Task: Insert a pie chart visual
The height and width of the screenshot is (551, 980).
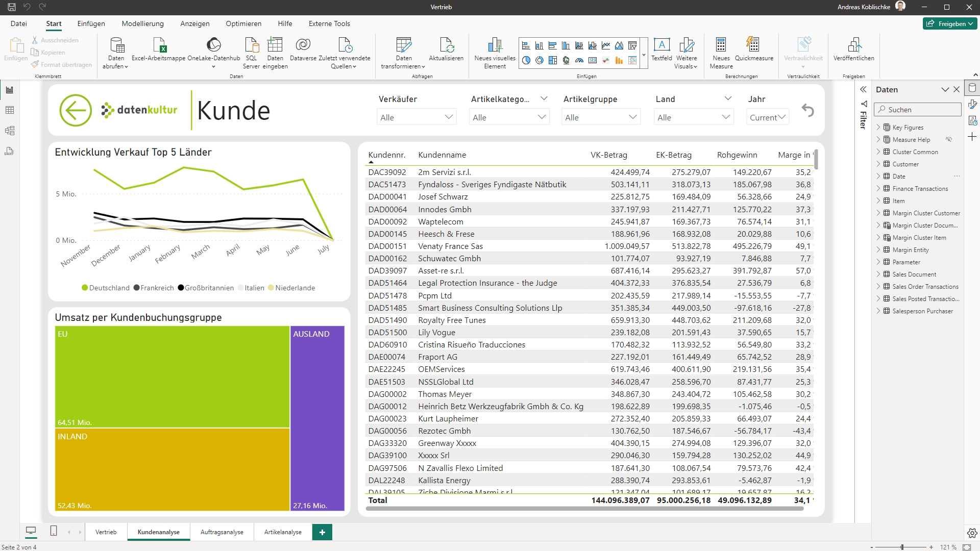Action: [x=526, y=60]
